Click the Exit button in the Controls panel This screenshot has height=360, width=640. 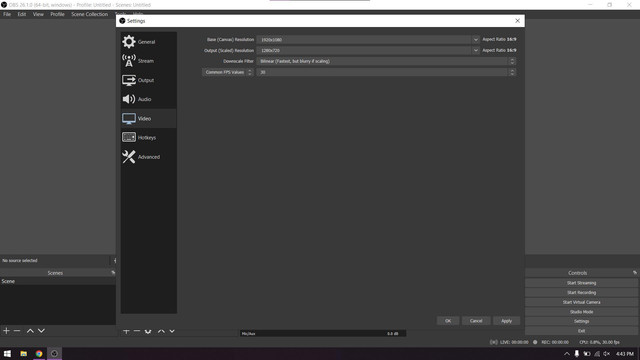point(581,331)
